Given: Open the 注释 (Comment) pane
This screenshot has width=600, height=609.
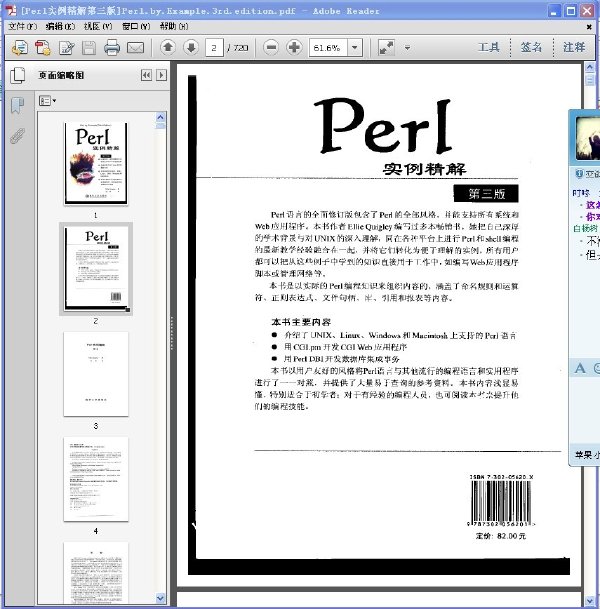Looking at the screenshot, I should click(574, 47).
